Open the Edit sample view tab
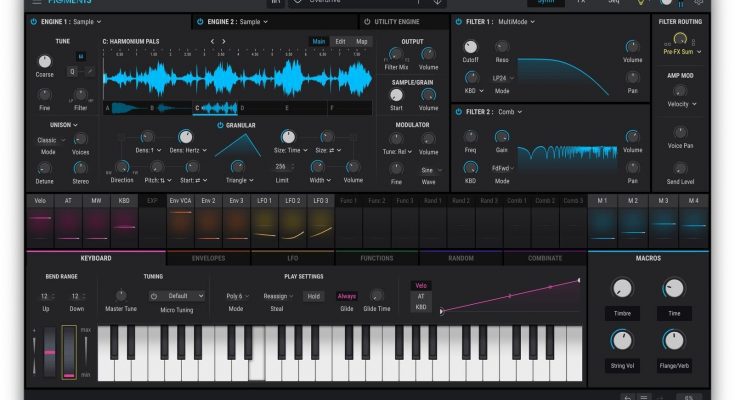735x400 pixels. click(341, 41)
